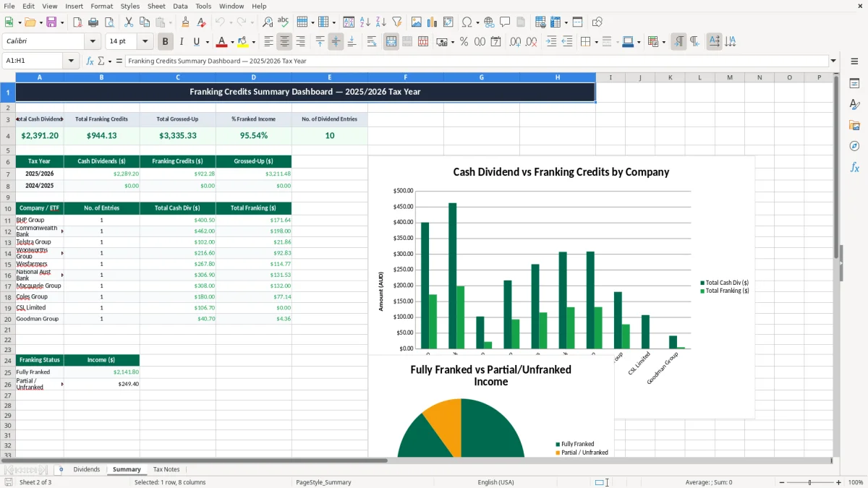Image resolution: width=868 pixels, height=488 pixels.
Task: Click Export as PDF icon
Action: click(77, 22)
